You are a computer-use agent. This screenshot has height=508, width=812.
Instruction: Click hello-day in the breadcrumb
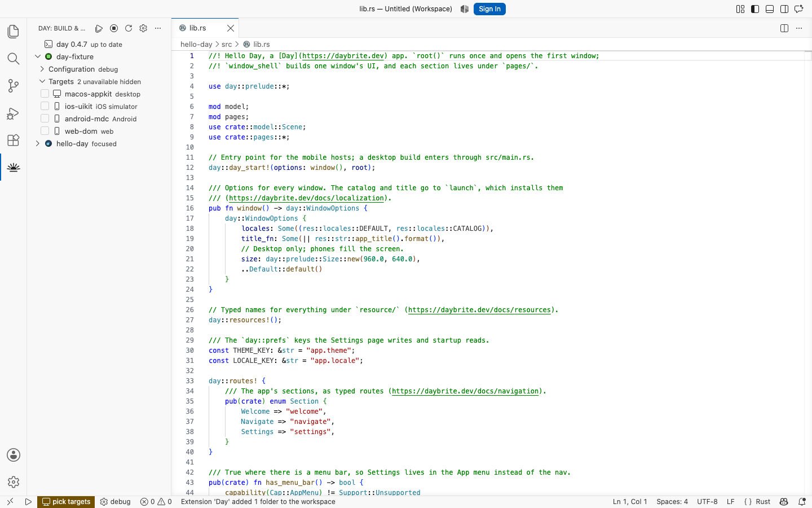click(196, 44)
